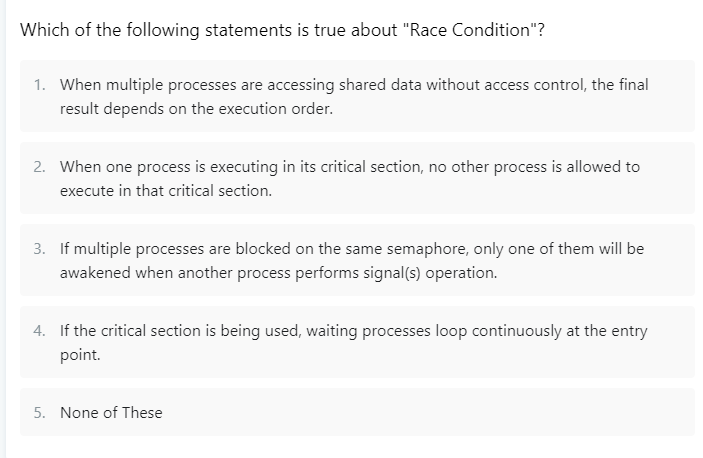Click 'result depends on the execution order' line
The height and width of the screenshot is (458, 703).
click(196, 109)
